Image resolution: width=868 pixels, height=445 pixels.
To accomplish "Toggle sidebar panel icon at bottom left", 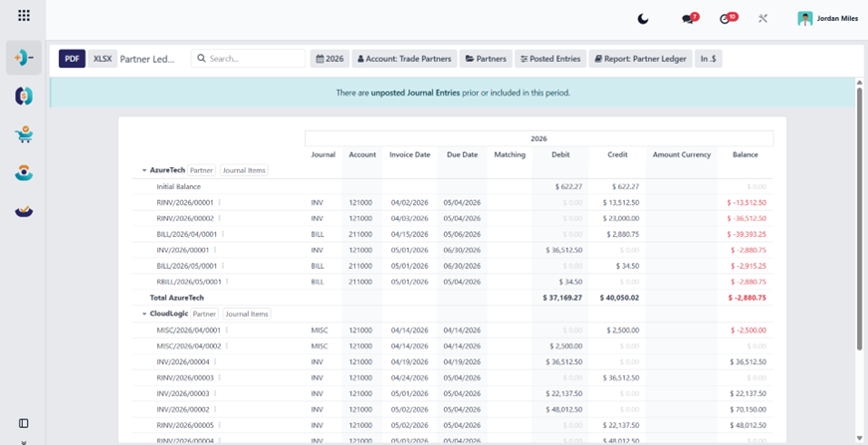I will [x=24, y=423].
